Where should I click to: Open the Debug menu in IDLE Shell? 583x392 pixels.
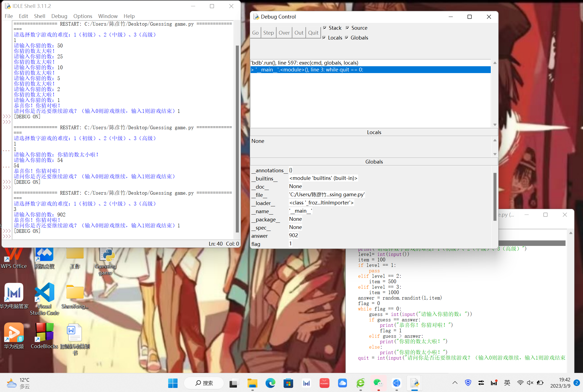[x=59, y=16]
